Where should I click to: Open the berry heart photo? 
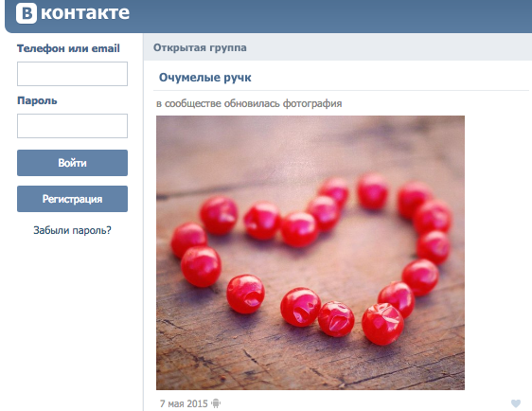(x=310, y=253)
